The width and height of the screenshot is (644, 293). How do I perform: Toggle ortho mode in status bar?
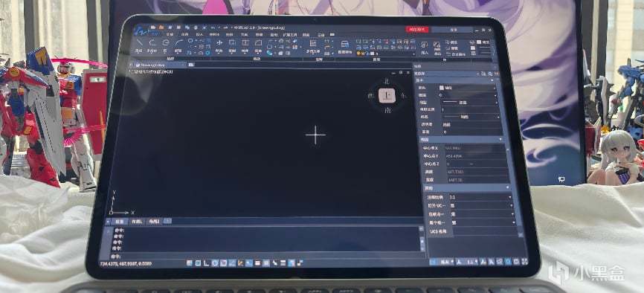pyautogui.click(x=207, y=263)
